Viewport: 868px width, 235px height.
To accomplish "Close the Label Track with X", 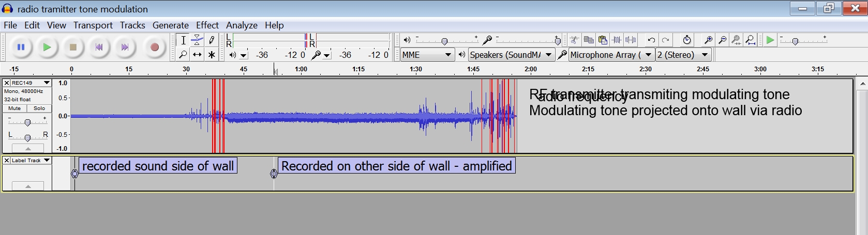I will [x=7, y=160].
